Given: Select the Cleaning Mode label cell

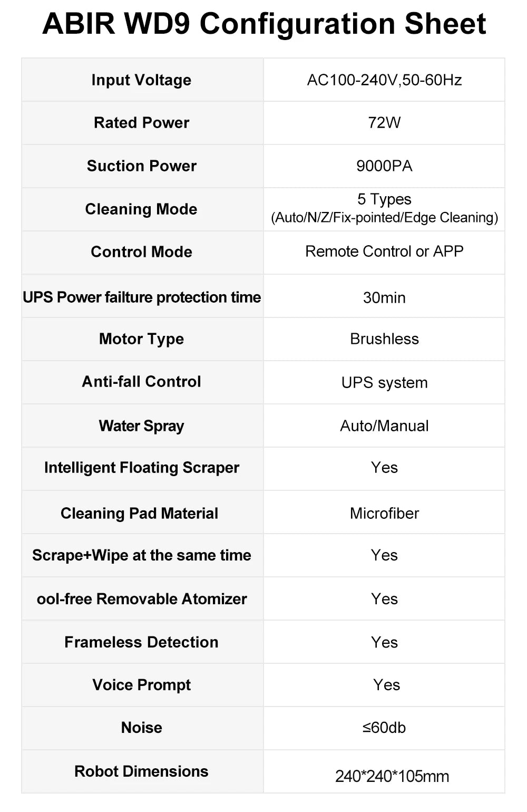Looking at the screenshot, I should pyautogui.click(x=142, y=209).
